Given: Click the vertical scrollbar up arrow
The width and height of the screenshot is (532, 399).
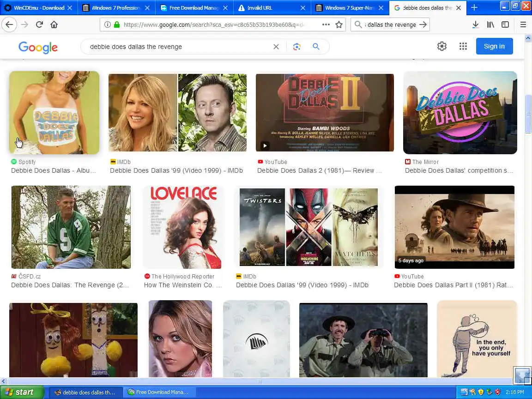Looking at the screenshot, I should pos(528,38).
